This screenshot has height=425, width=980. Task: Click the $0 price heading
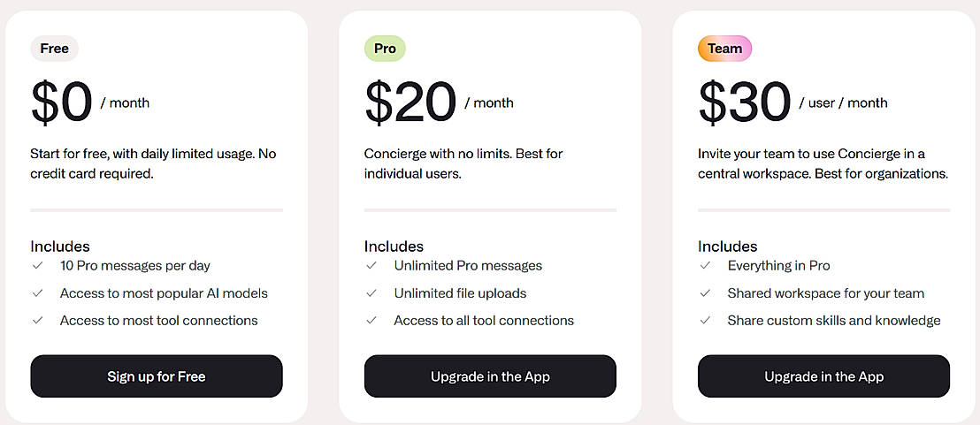pyautogui.click(x=62, y=102)
